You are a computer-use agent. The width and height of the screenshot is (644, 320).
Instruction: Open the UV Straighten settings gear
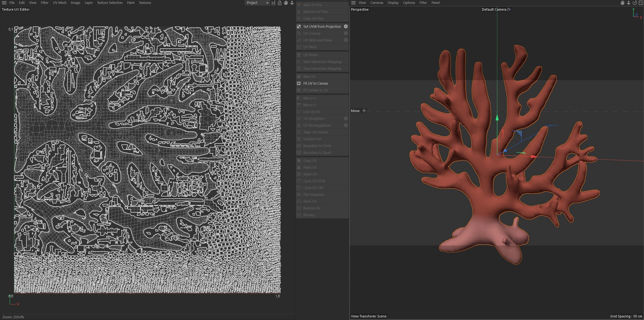click(345, 118)
